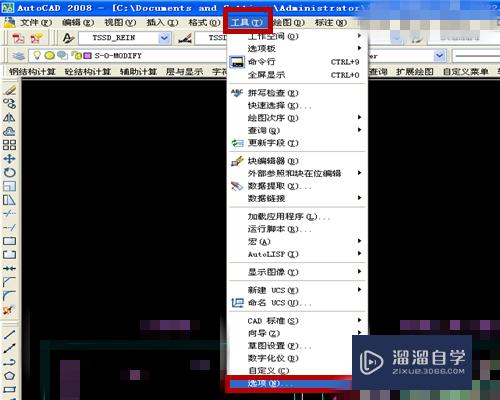
Task: Choose 加载应用程序(L)... menu item
Action: click(x=298, y=217)
